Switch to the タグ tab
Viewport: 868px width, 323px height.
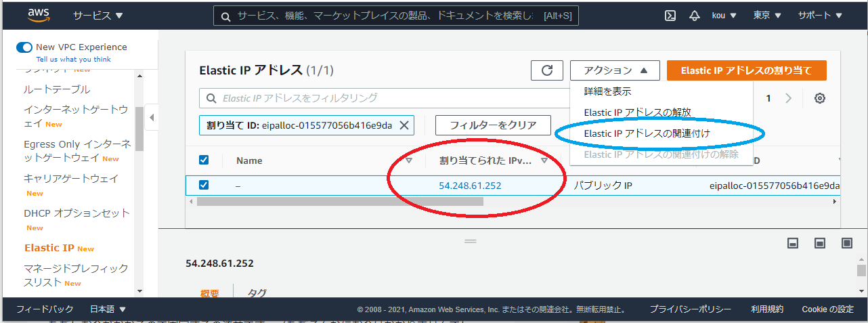pos(257,293)
